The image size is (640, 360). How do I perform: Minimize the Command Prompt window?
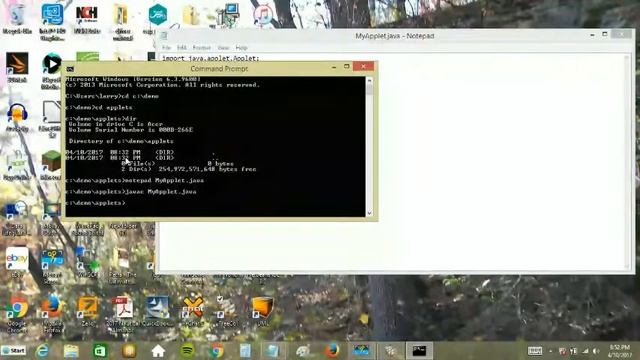pos(334,67)
